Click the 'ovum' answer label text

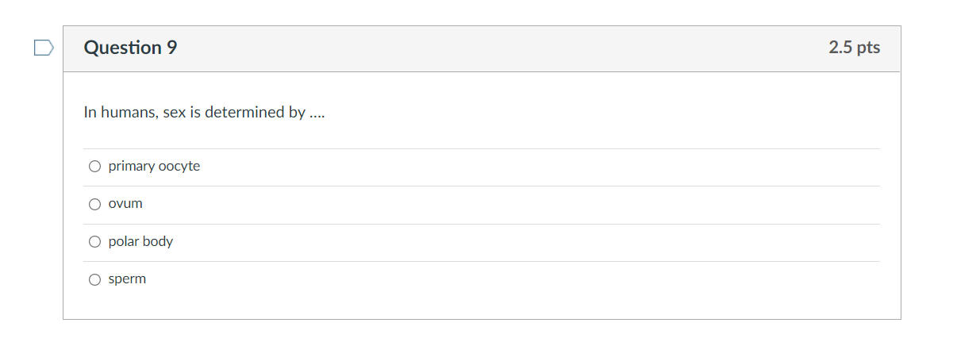pos(125,204)
